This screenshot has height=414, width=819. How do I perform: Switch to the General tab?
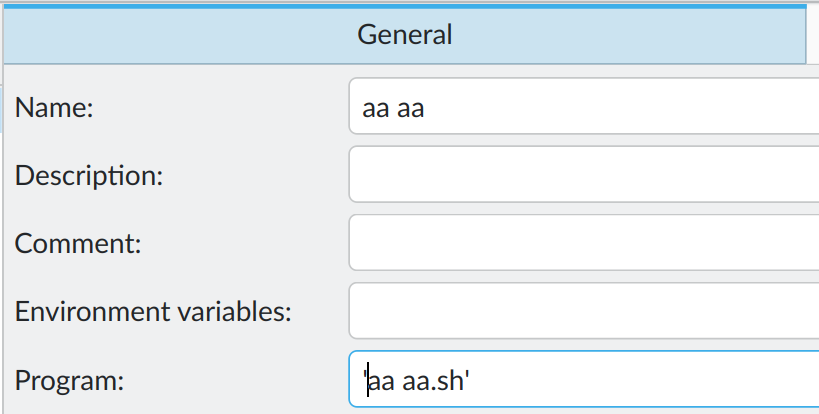pyautogui.click(x=404, y=35)
